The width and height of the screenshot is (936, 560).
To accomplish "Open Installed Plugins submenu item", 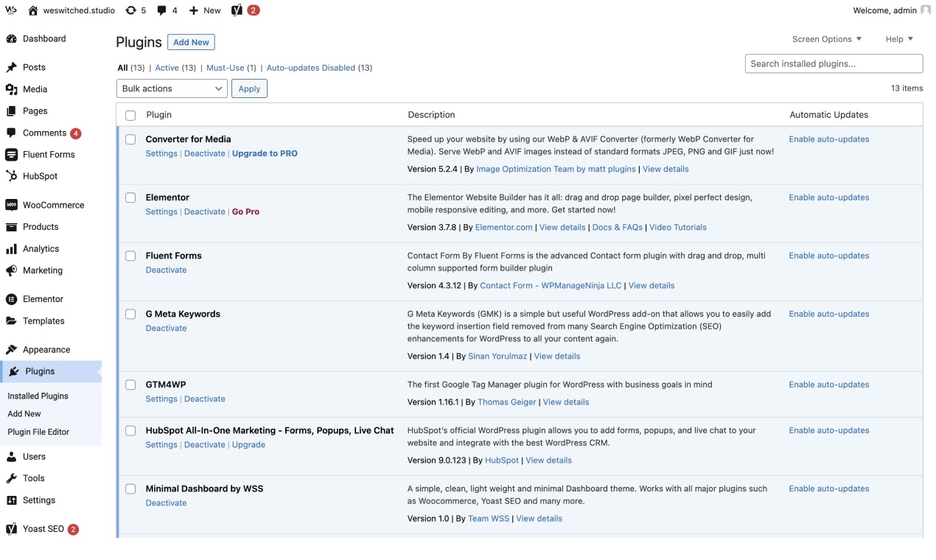I will [38, 396].
